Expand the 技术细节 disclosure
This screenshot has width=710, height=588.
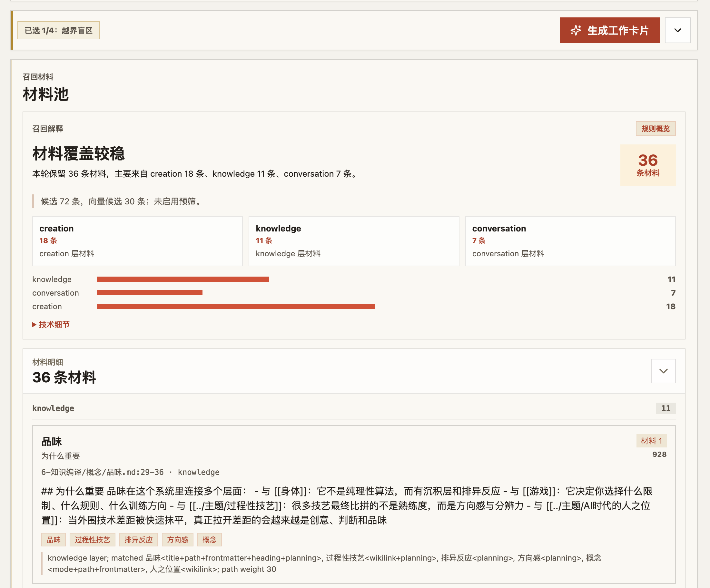[51, 324]
